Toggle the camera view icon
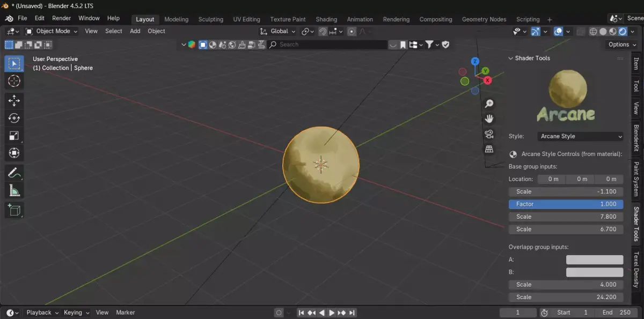This screenshot has width=644, height=319. 489,134
